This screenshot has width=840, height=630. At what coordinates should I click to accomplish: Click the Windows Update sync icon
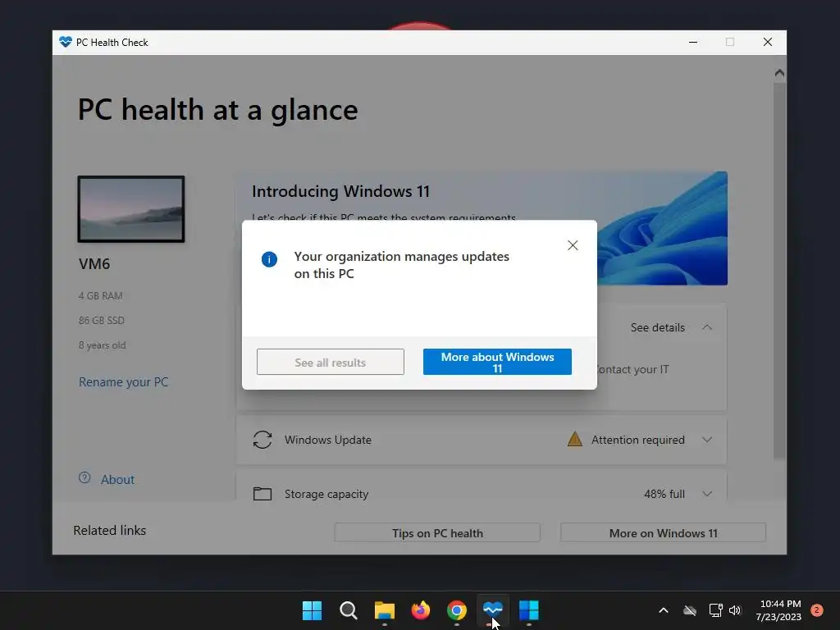point(262,440)
